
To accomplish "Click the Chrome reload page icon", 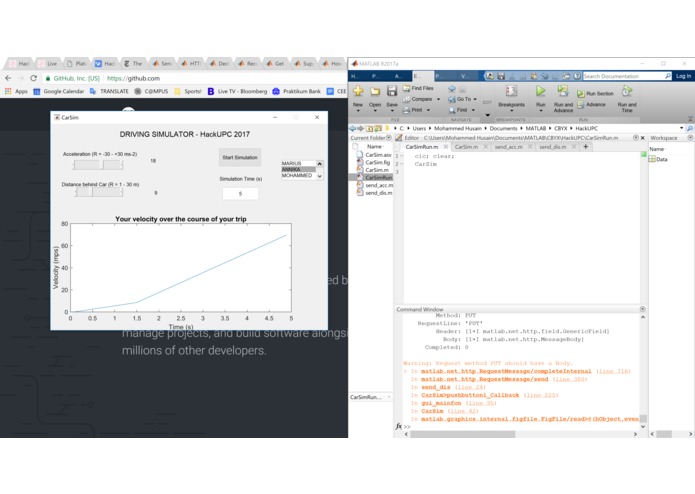I will pos(33,78).
